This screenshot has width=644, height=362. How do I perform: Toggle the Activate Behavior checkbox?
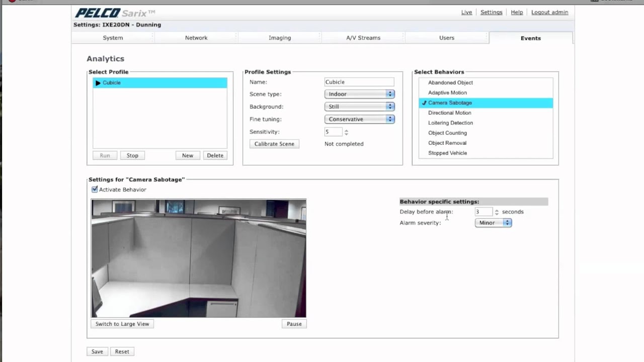click(x=95, y=190)
